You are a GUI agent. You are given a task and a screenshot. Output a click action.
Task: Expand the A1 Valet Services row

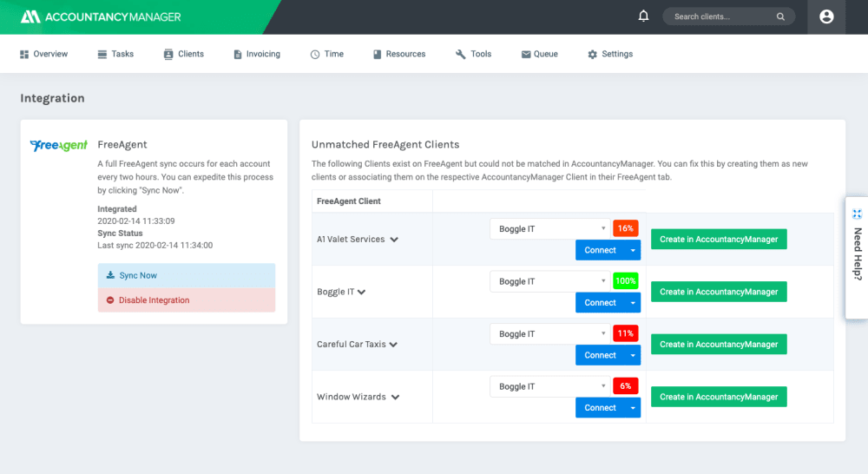(394, 240)
